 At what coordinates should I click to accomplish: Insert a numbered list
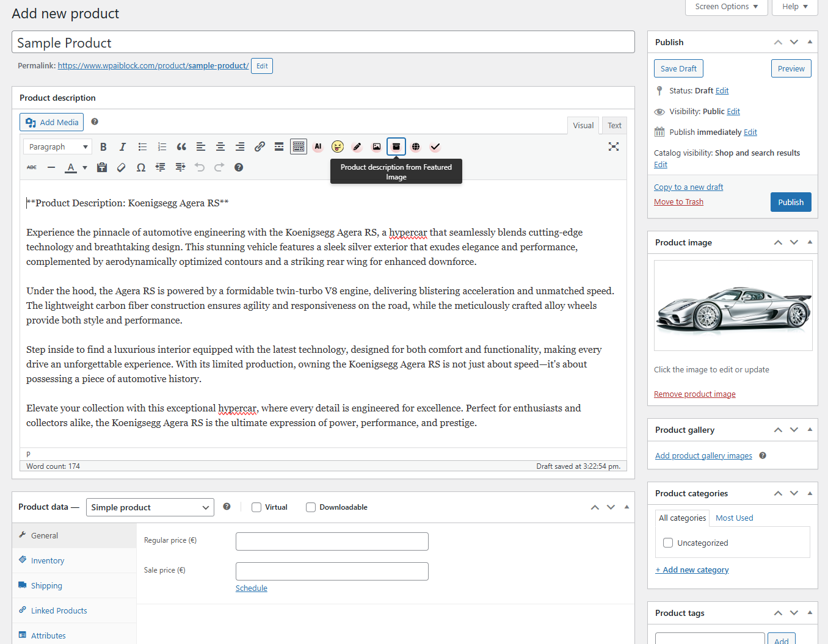[x=162, y=147]
